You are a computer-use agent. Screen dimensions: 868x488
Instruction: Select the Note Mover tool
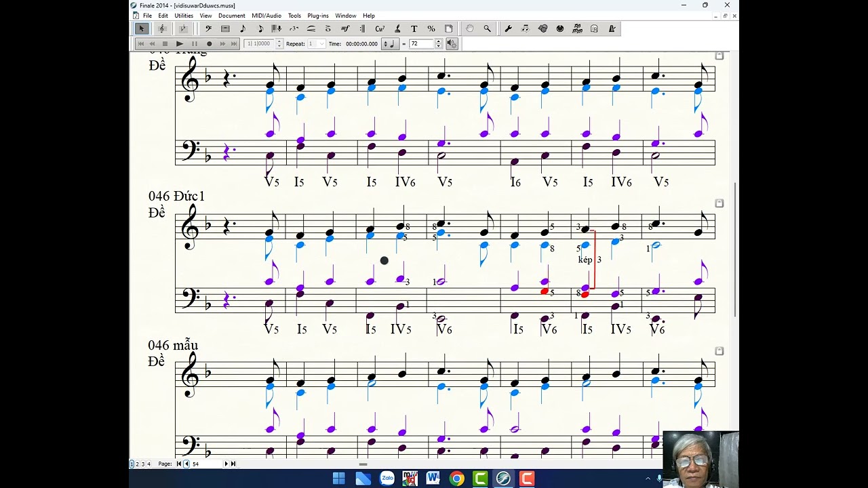(526, 28)
